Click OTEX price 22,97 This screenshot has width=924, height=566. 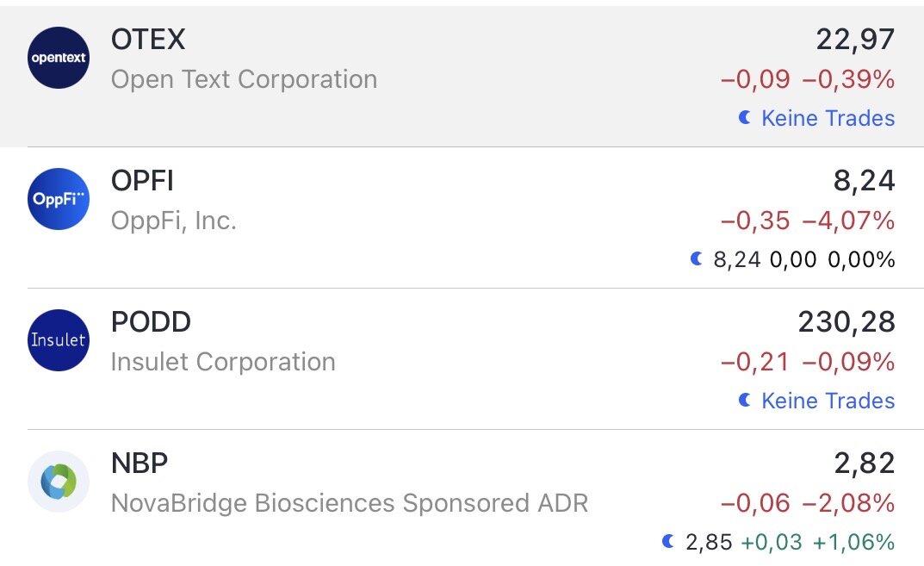[855, 40]
